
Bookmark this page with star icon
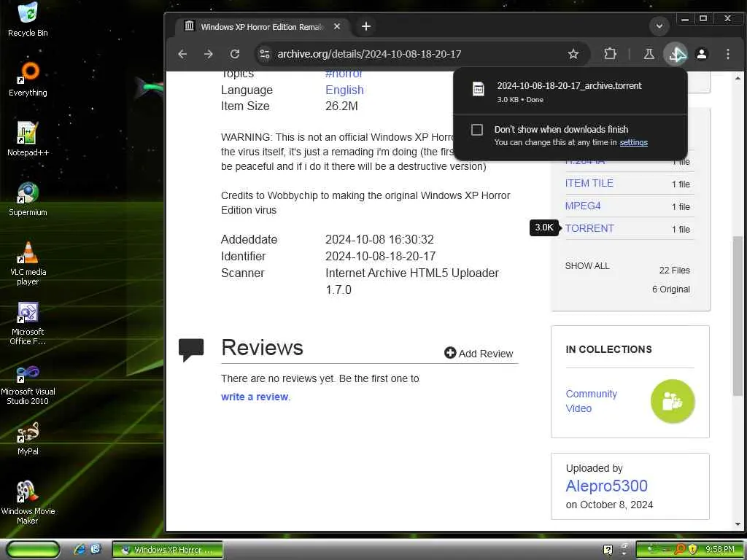pyautogui.click(x=573, y=54)
